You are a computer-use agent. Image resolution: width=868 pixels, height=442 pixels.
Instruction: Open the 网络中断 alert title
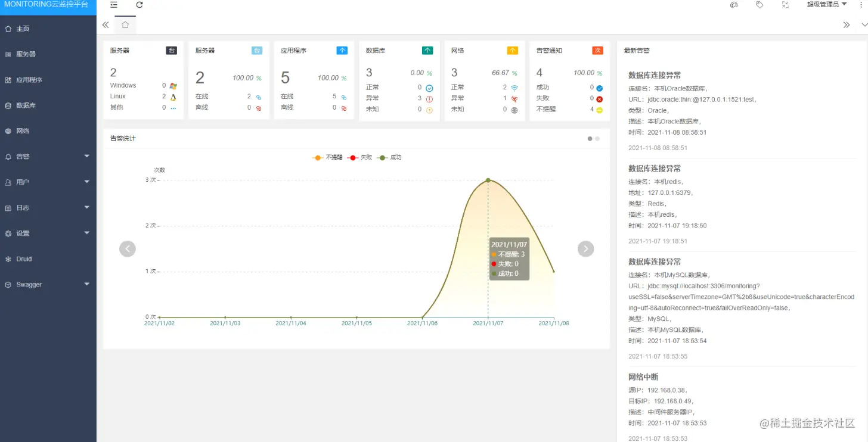click(643, 377)
